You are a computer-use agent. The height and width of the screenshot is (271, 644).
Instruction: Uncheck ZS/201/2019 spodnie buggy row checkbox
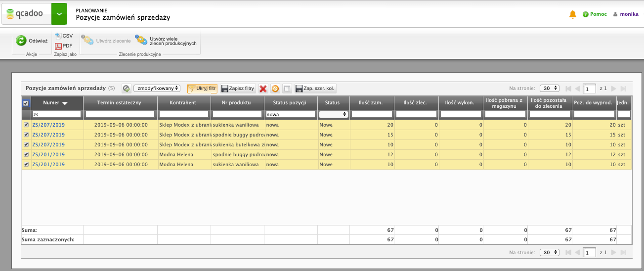point(26,155)
